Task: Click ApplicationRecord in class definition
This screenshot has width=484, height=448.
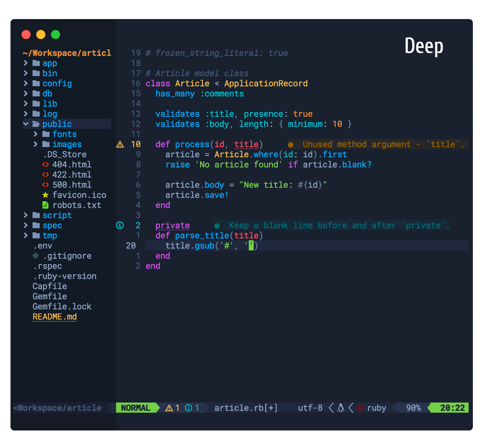Action: [x=266, y=83]
